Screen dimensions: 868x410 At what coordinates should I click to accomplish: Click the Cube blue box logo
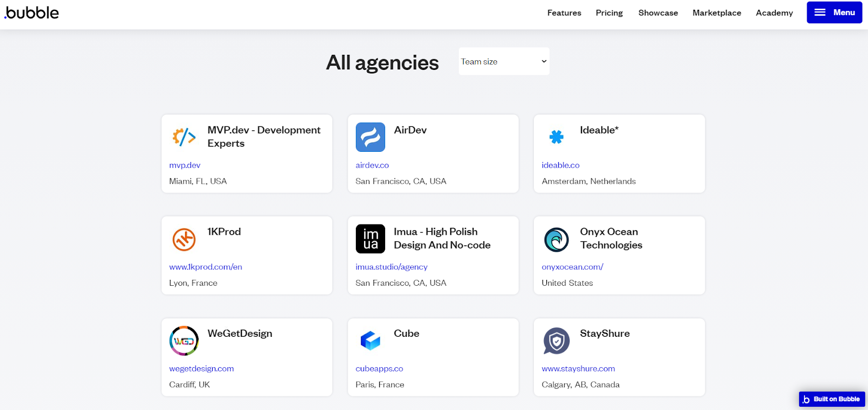[371, 341]
